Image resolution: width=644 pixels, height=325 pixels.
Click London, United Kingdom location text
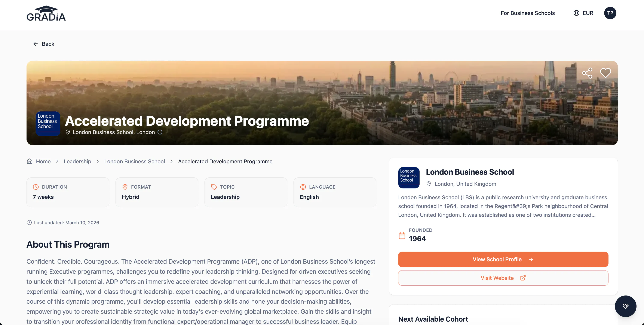coord(465,184)
